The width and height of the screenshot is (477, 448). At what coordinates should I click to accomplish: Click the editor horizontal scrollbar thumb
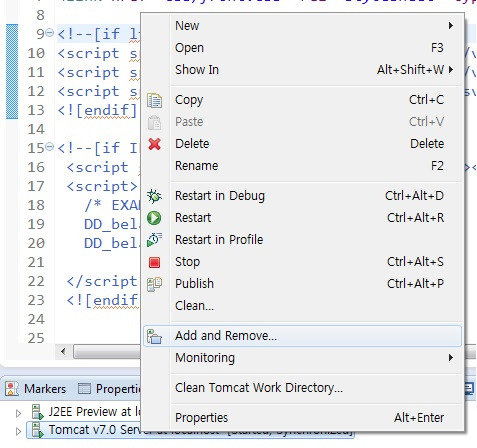[107, 351]
